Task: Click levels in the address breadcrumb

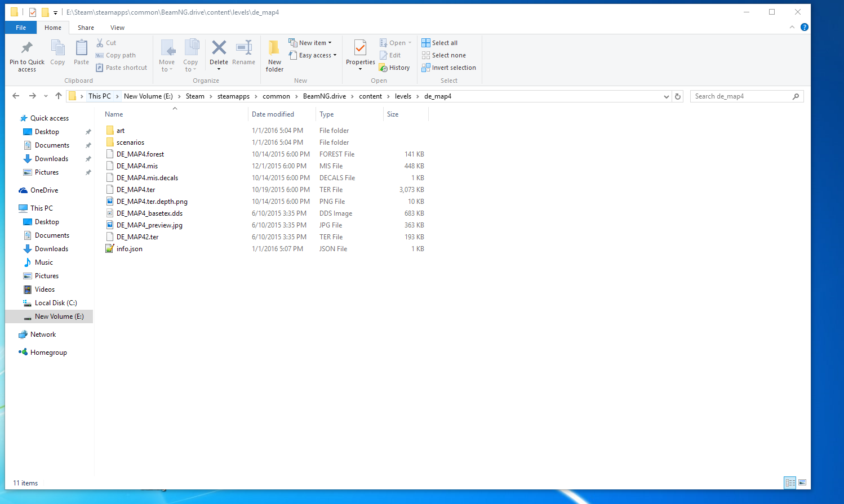Action: tap(403, 96)
